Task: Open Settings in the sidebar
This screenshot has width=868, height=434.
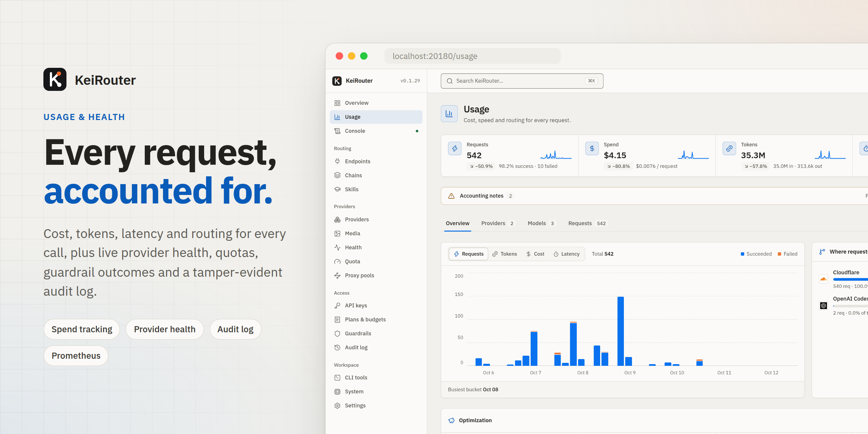Action: (376, 406)
